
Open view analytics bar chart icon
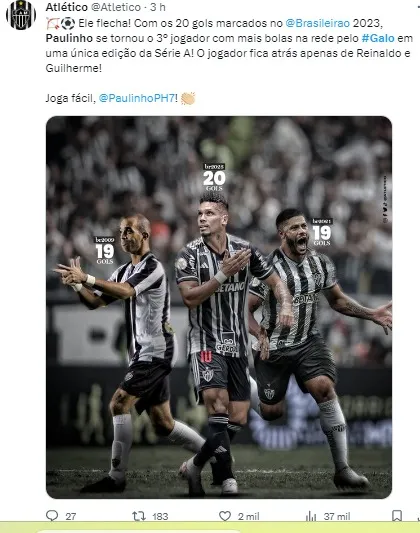pyautogui.click(x=311, y=516)
